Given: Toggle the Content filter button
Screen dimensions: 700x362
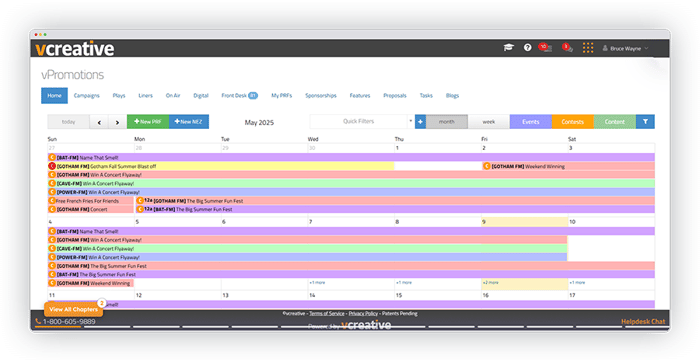Looking at the screenshot, I should [615, 121].
